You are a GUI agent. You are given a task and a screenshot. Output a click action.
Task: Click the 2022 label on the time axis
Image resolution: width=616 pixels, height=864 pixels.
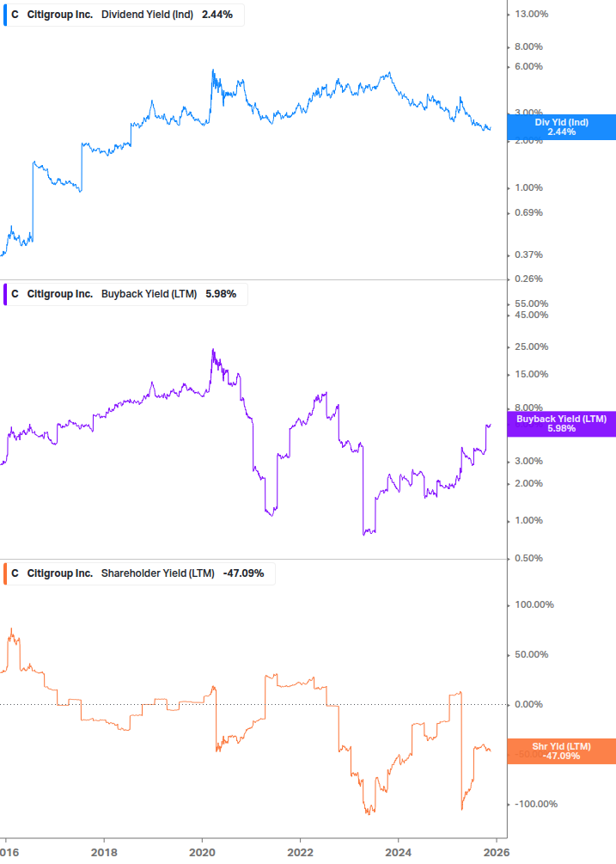300,853
